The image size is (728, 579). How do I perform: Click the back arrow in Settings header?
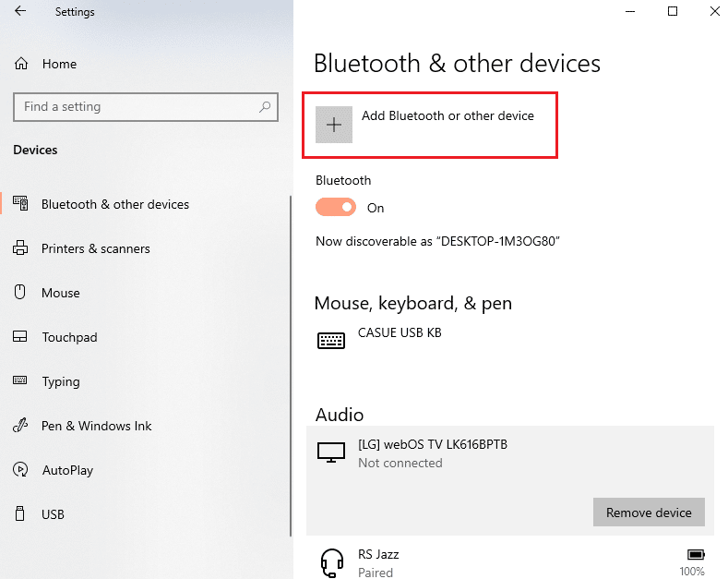click(x=20, y=12)
